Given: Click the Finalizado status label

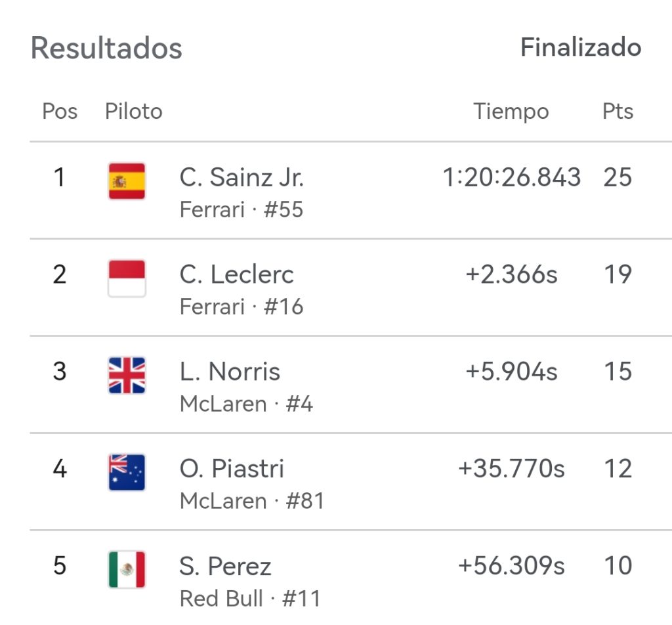Looking at the screenshot, I should point(580,47).
